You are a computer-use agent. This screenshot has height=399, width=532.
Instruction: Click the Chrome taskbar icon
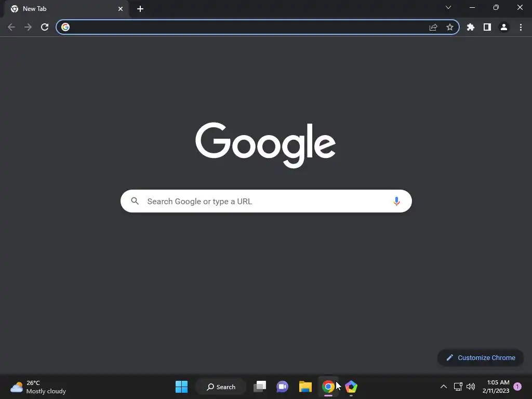click(x=328, y=387)
